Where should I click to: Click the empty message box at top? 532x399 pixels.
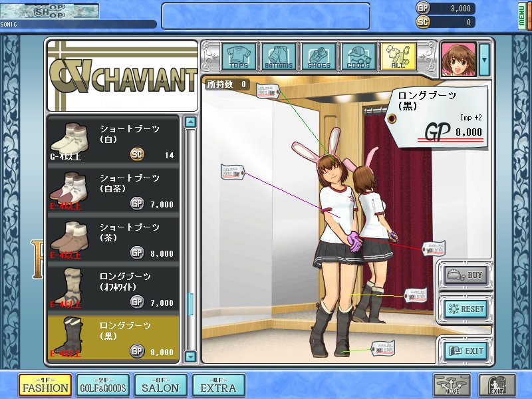click(265, 16)
